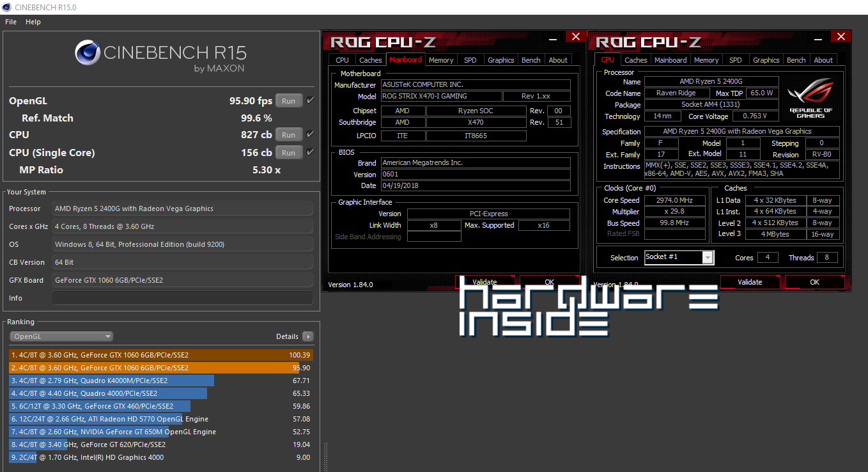868x472 pixels.
Task: Select Quadro 4000 ranking entry
Action: (x=161, y=393)
